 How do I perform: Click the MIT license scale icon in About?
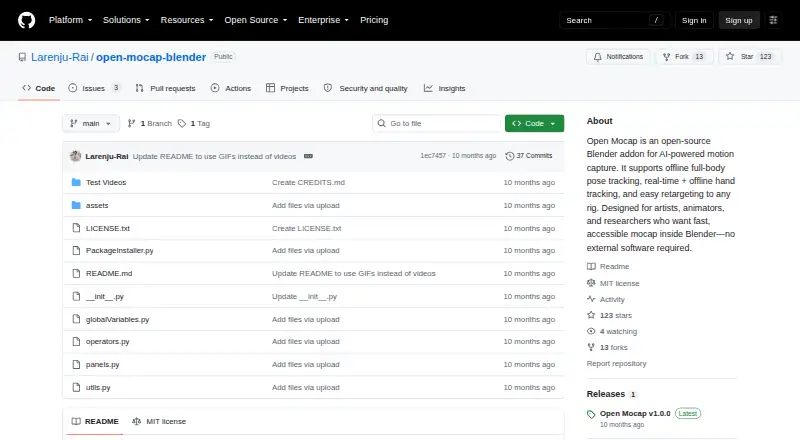[x=591, y=283]
